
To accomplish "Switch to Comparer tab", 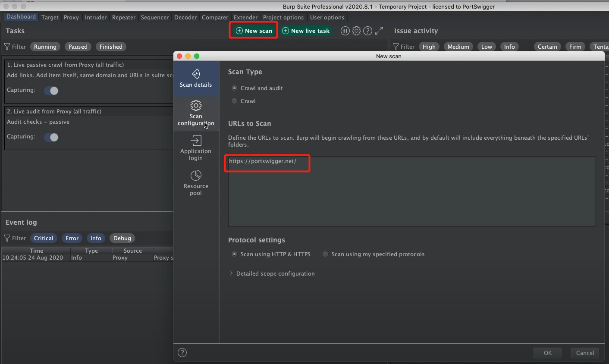I will click(215, 17).
